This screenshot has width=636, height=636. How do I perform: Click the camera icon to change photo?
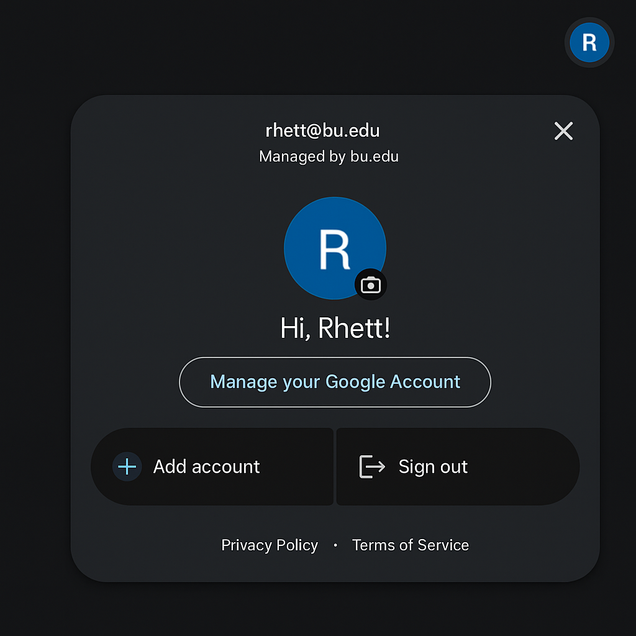pyautogui.click(x=370, y=285)
